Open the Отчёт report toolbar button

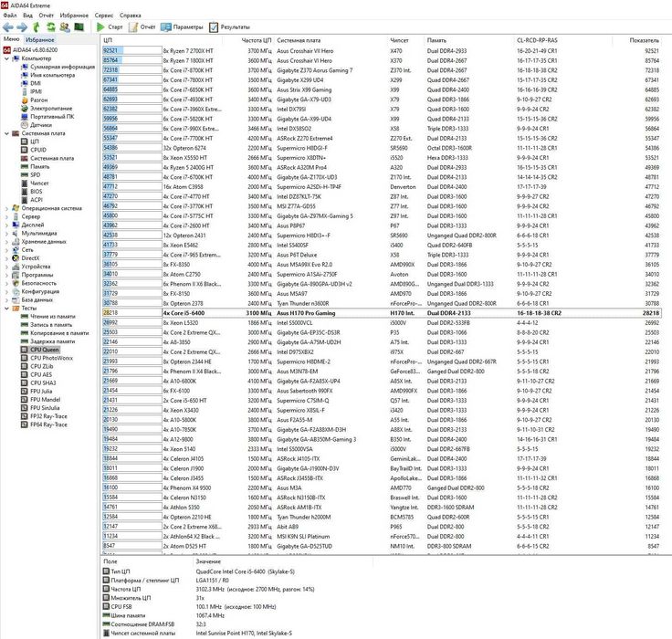pyautogui.click(x=142, y=27)
